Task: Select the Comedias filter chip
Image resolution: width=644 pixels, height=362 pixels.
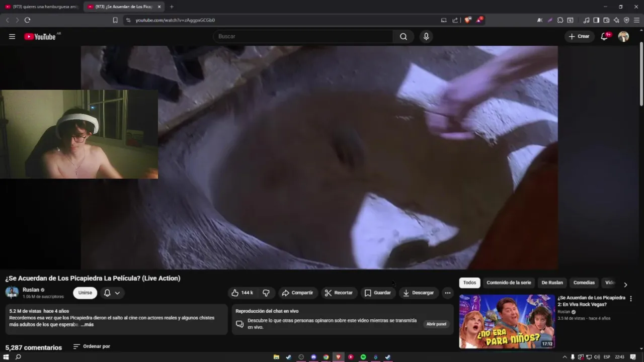Action: click(584, 283)
